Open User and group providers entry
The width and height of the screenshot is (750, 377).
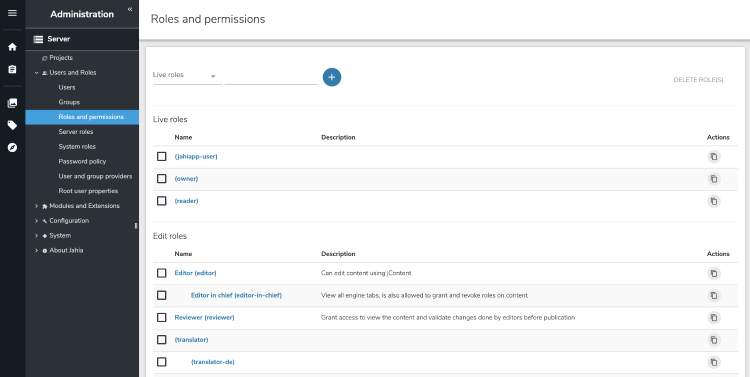pos(95,177)
